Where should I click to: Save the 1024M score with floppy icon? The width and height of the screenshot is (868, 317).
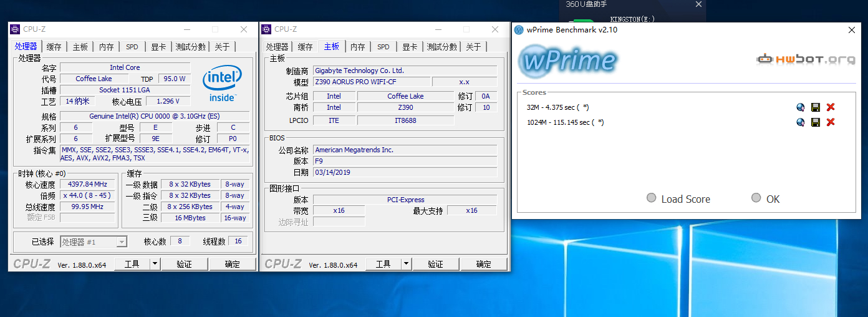point(816,122)
